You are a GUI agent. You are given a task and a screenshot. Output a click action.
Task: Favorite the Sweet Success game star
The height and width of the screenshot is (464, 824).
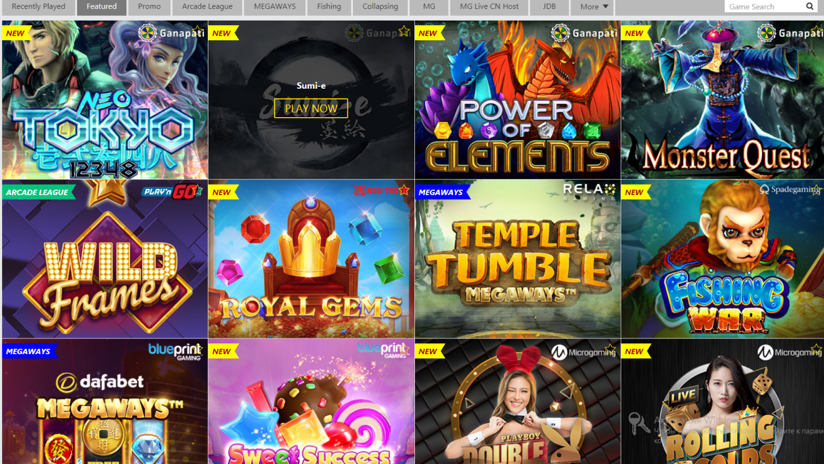pos(404,349)
